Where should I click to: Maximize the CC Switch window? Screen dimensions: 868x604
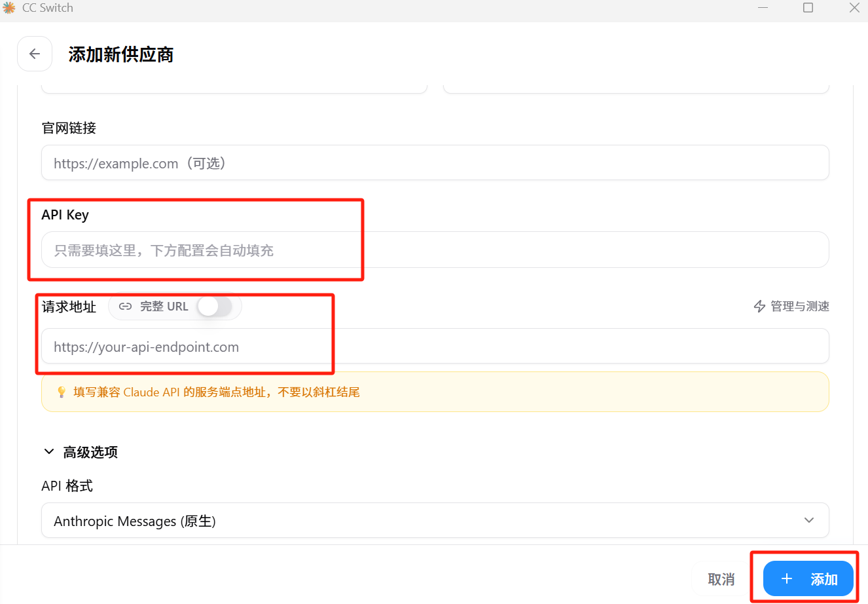coord(808,8)
